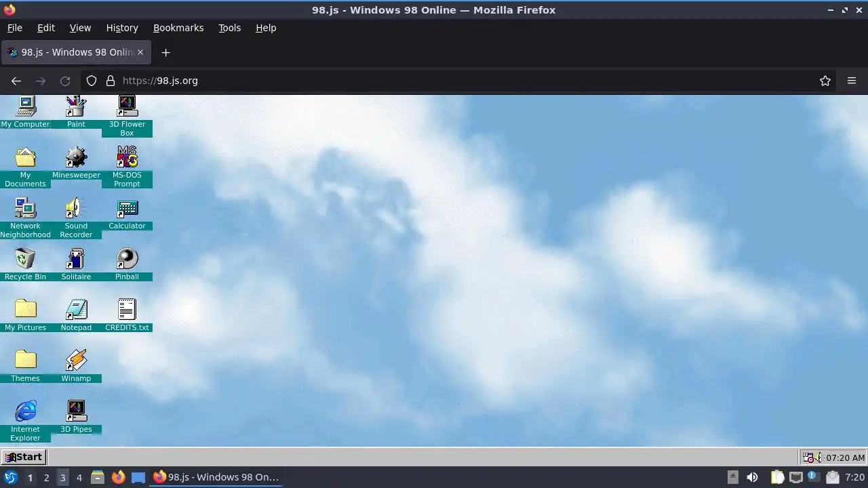The width and height of the screenshot is (868, 488).
Task: Click the site security padlock icon
Action: click(111, 81)
